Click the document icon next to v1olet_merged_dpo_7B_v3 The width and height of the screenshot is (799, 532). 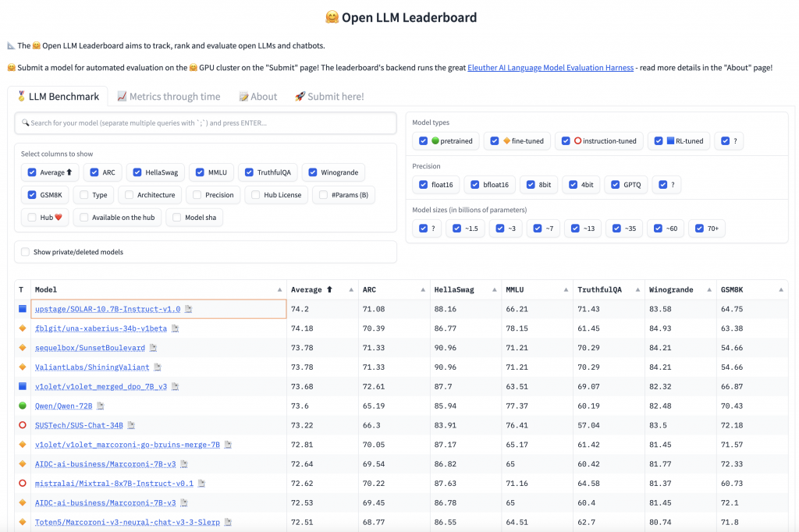click(x=176, y=386)
